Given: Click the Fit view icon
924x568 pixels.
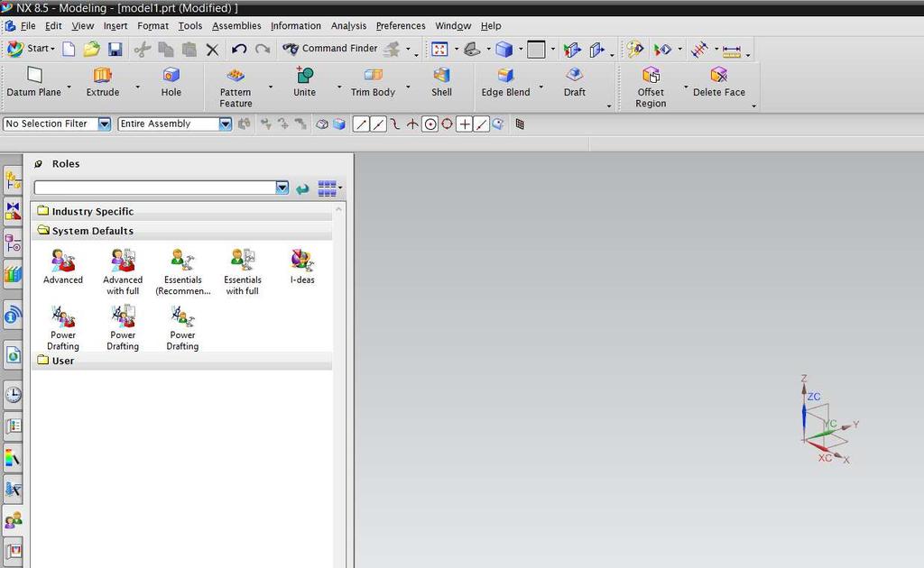Looking at the screenshot, I should click(x=439, y=50).
